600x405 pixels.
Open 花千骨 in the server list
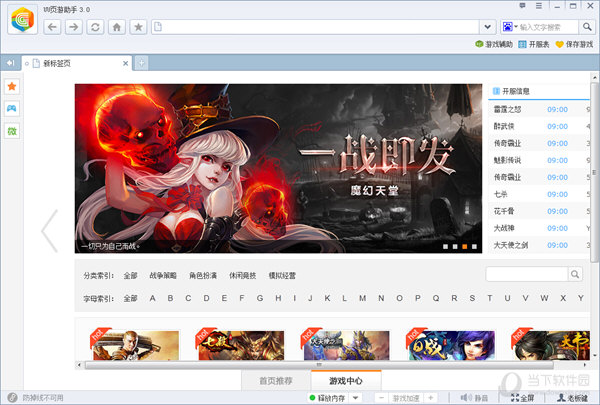point(504,211)
